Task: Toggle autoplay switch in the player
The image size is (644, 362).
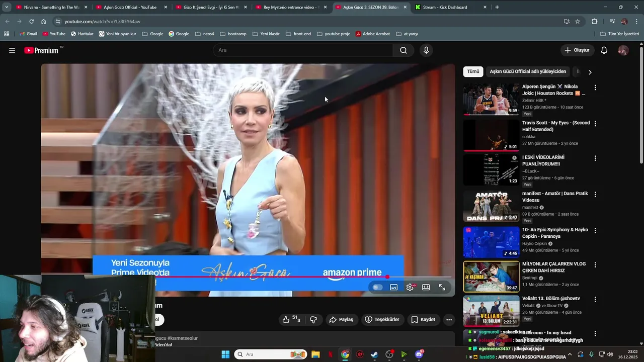Action: (377, 287)
